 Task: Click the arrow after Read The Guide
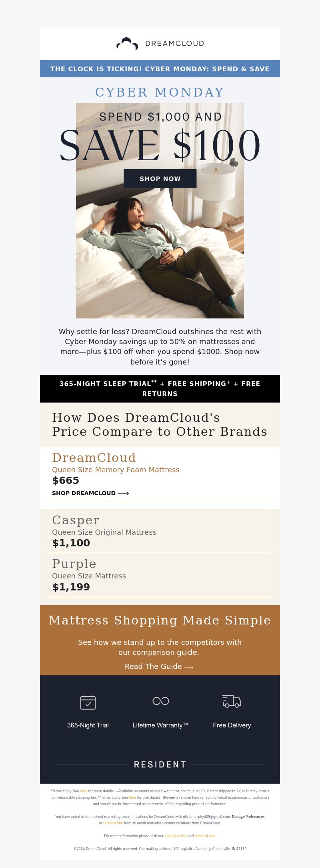pyautogui.click(x=189, y=667)
